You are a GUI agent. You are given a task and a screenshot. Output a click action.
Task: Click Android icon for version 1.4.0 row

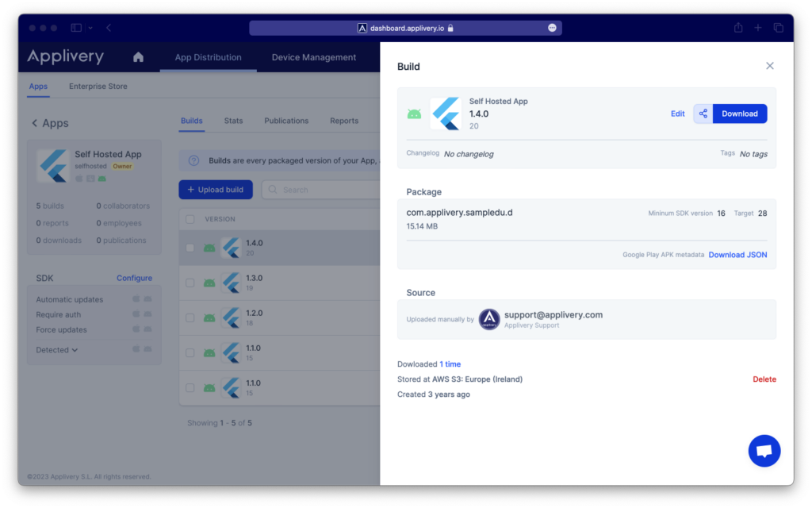click(209, 248)
